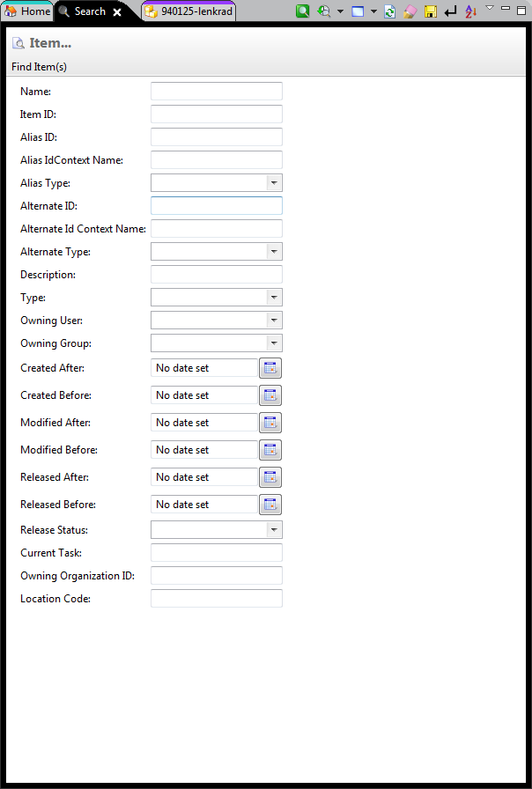Click the Created After date field

tap(204, 368)
